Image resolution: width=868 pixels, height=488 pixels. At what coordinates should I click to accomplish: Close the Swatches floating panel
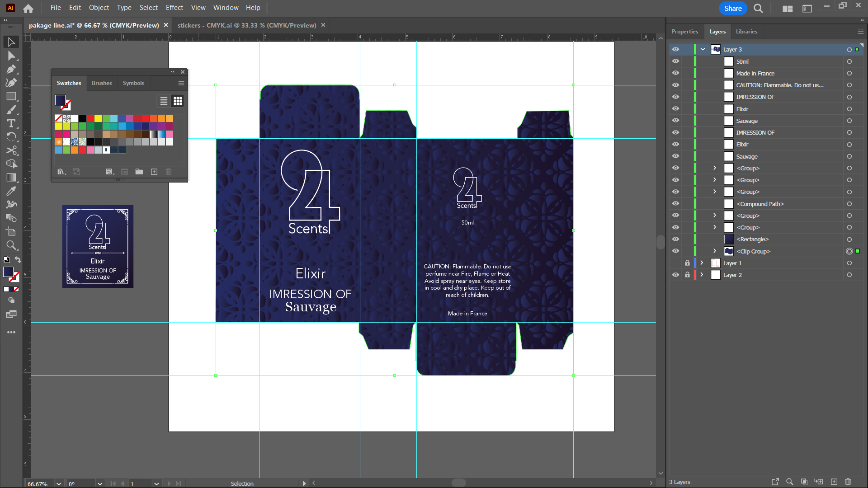183,72
